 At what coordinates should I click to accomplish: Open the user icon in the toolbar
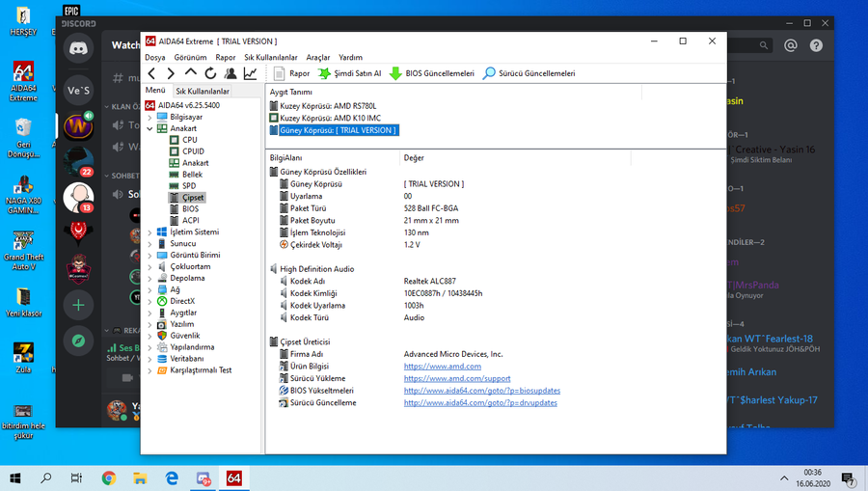click(x=231, y=73)
